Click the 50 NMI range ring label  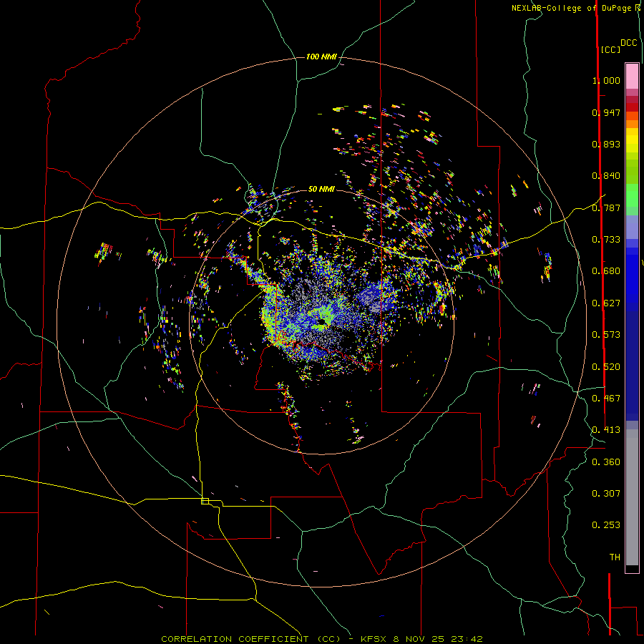pos(321,189)
